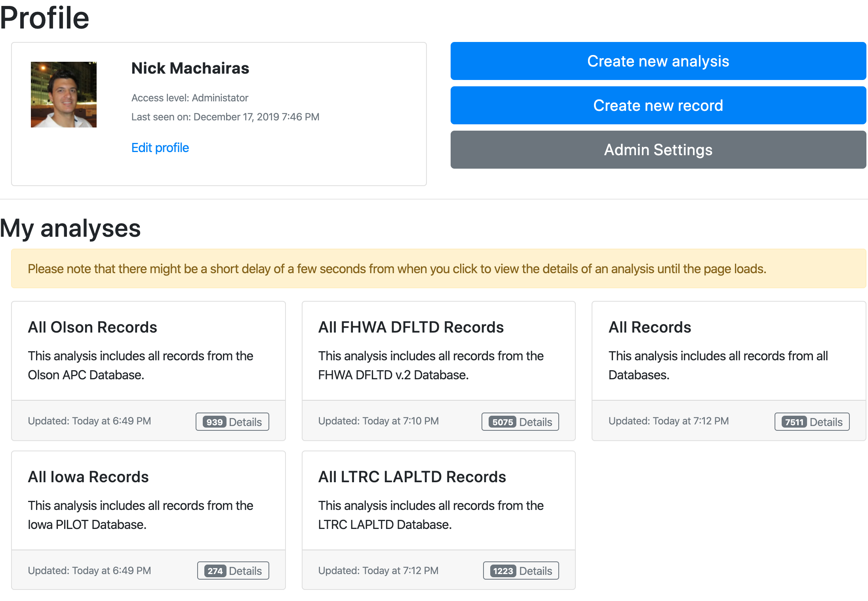Click the yellow delay notice banner
This screenshot has width=868, height=601.
(439, 268)
